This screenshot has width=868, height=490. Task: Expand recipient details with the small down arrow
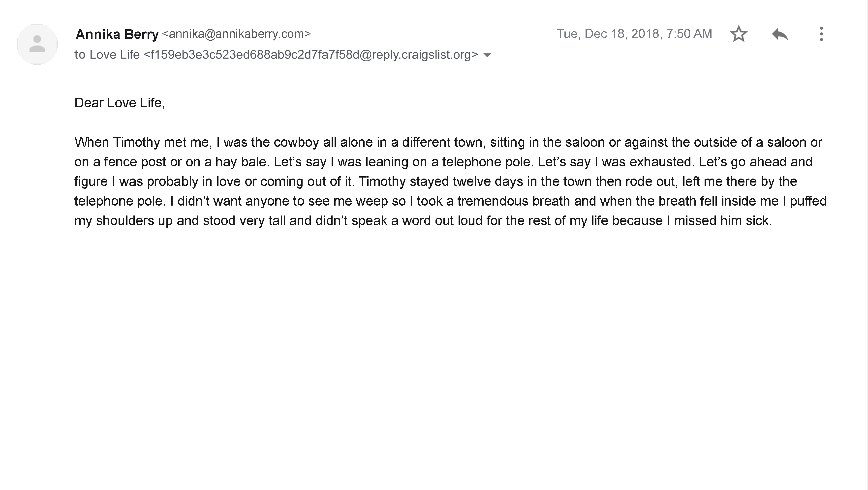pyautogui.click(x=487, y=55)
